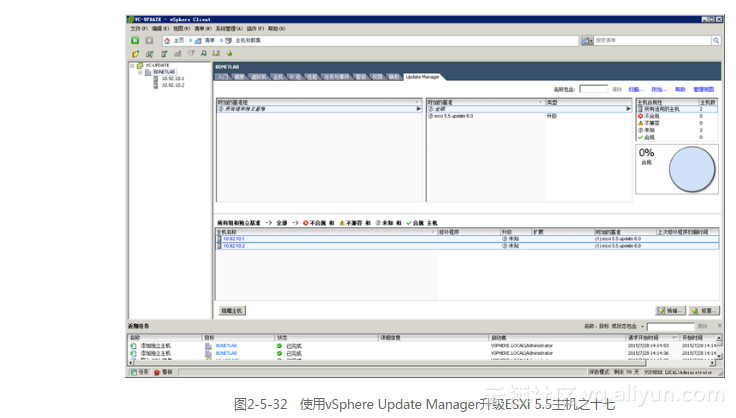Select All Applicable Hosts (所有适用的主机) row
This screenshot has width=736, height=418.
676,109
